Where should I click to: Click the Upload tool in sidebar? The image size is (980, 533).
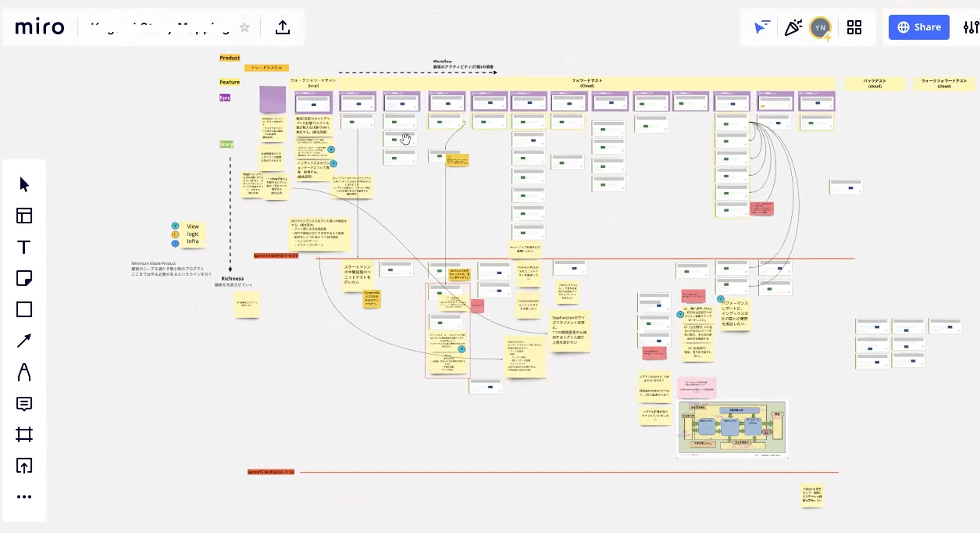[24, 465]
